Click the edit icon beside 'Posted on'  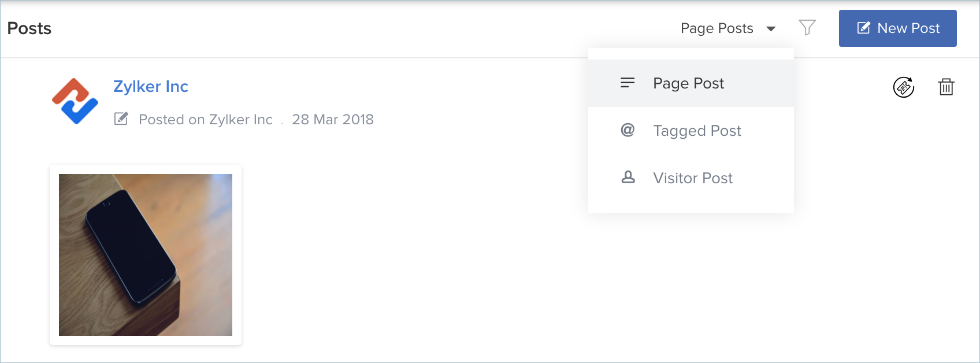point(121,119)
